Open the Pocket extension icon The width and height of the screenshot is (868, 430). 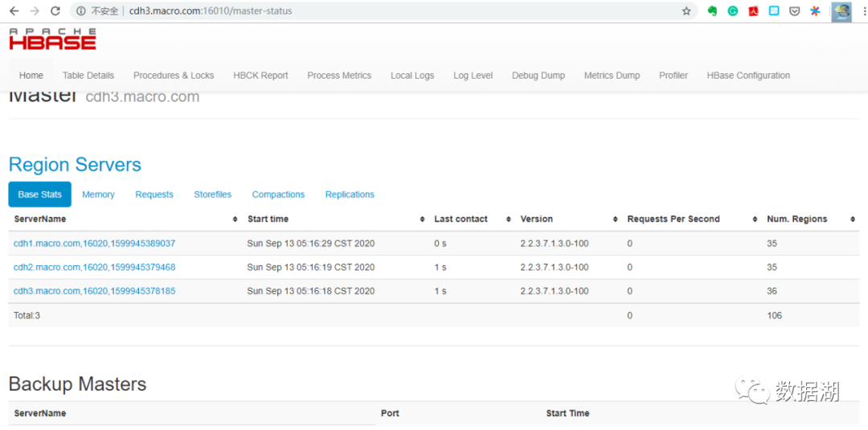(794, 11)
